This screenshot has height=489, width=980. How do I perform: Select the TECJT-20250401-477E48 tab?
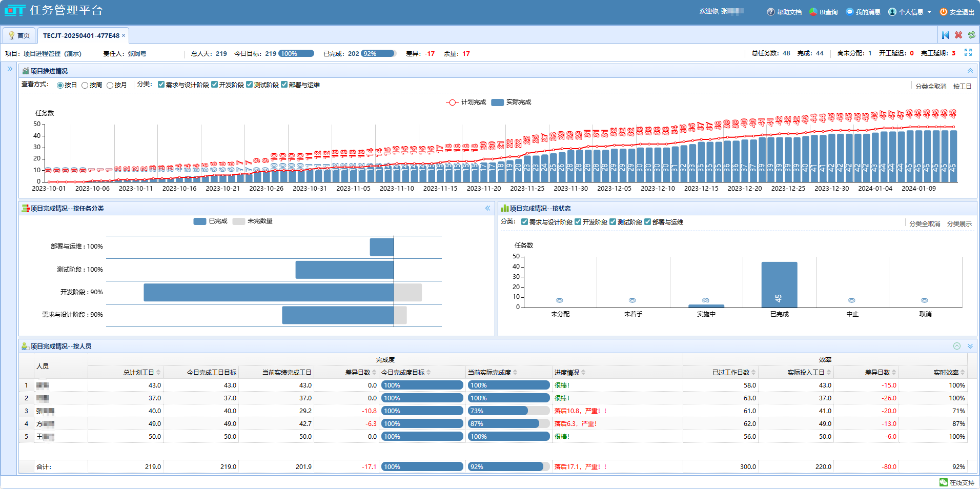81,35
